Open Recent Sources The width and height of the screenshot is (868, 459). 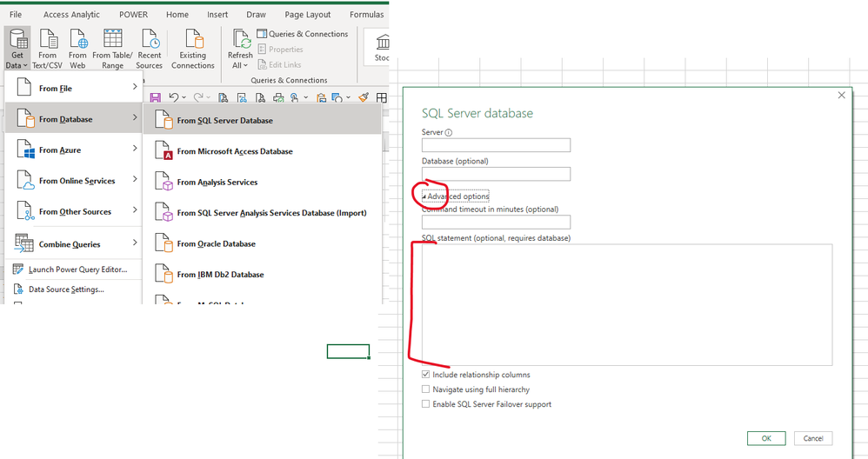pyautogui.click(x=150, y=49)
